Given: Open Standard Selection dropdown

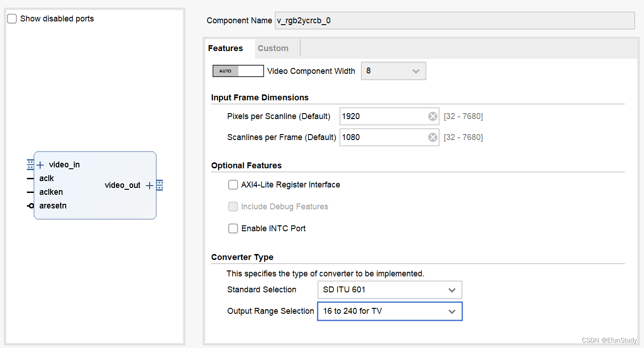Looking at the screenshot, I should pyautogui.click(x=390, y=290).
